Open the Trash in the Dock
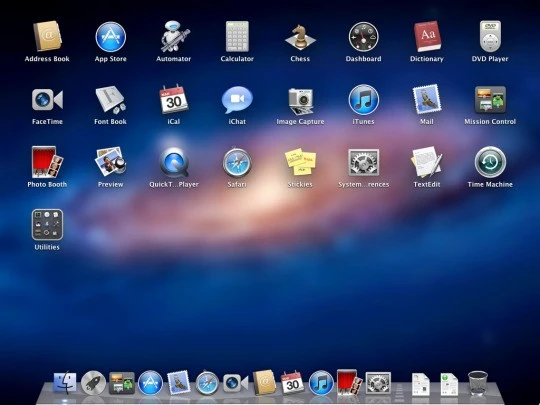Screen dimensions: 540x405 (478, 383)
